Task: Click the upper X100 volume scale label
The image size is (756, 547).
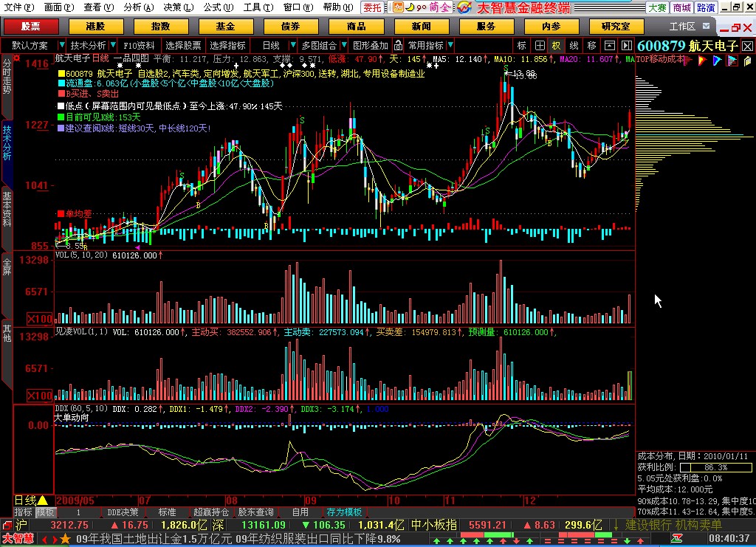Action: click(40, 319)
